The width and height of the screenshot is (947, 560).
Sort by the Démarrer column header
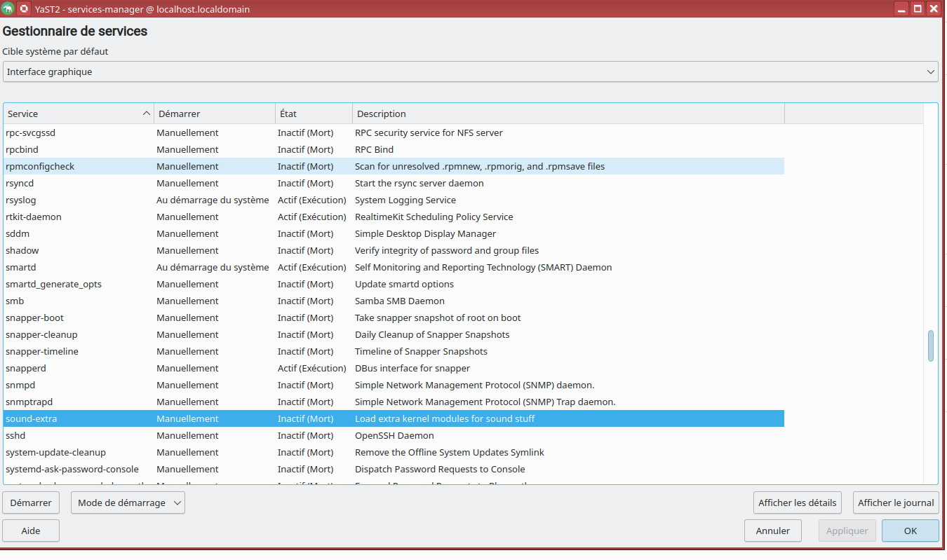click(215, 114)
